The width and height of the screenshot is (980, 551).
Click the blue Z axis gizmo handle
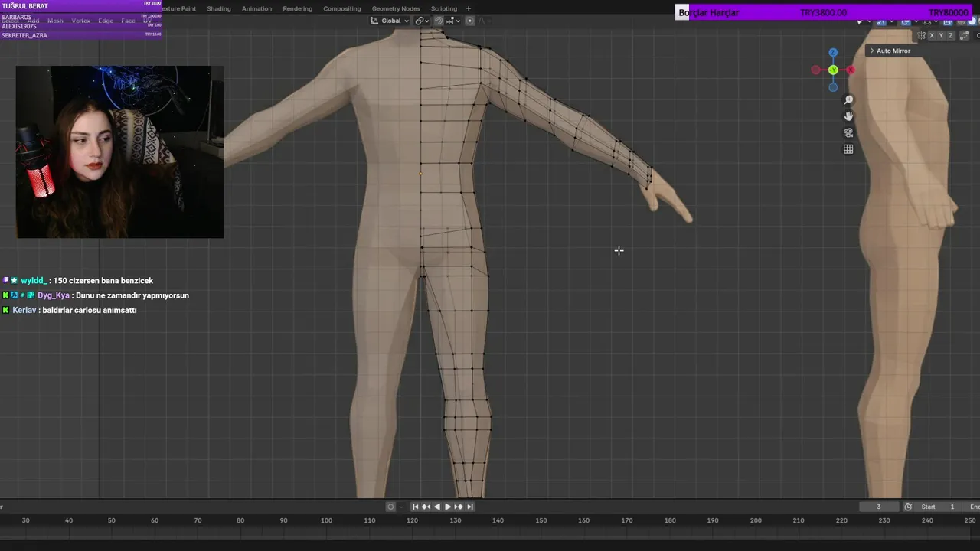point(833,53)
